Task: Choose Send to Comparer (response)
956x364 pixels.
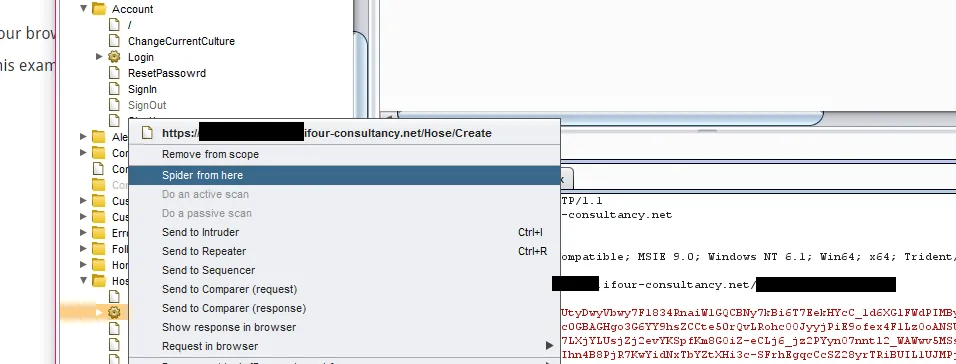Action: click(x=344, y=309)
